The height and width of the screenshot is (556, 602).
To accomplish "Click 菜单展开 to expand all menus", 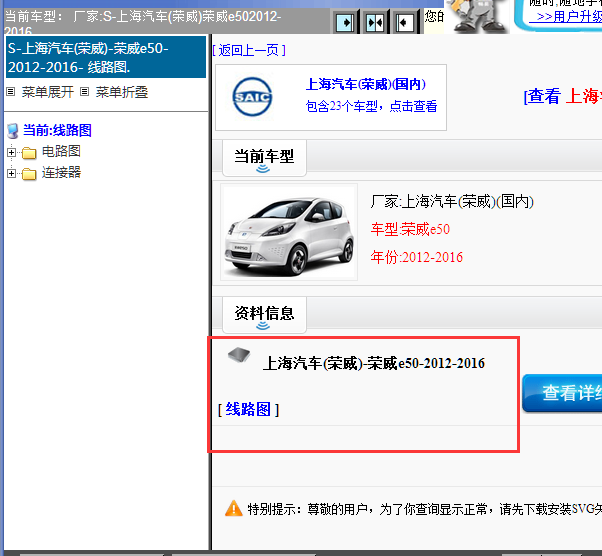I will click(x=47, y=92).
